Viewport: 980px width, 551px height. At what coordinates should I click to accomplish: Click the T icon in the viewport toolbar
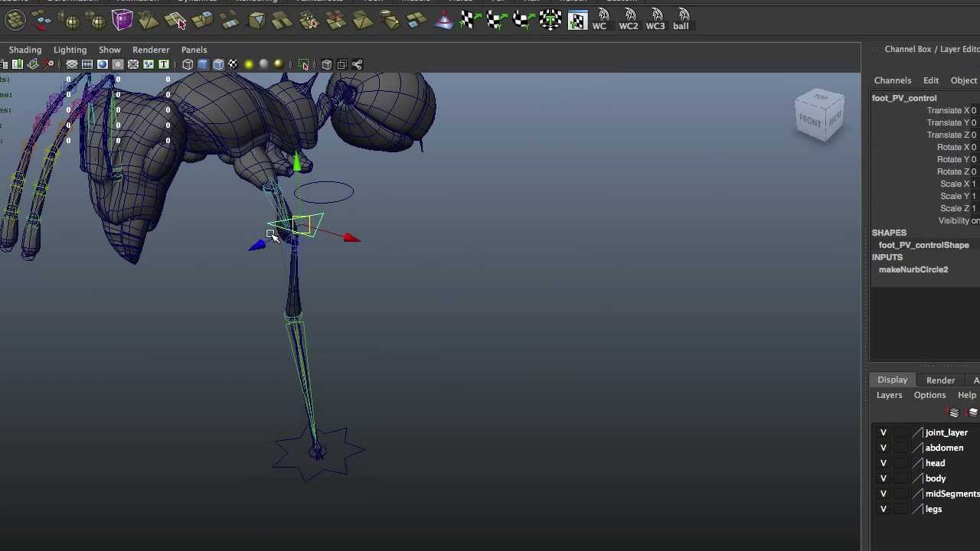tap(164, 64)
